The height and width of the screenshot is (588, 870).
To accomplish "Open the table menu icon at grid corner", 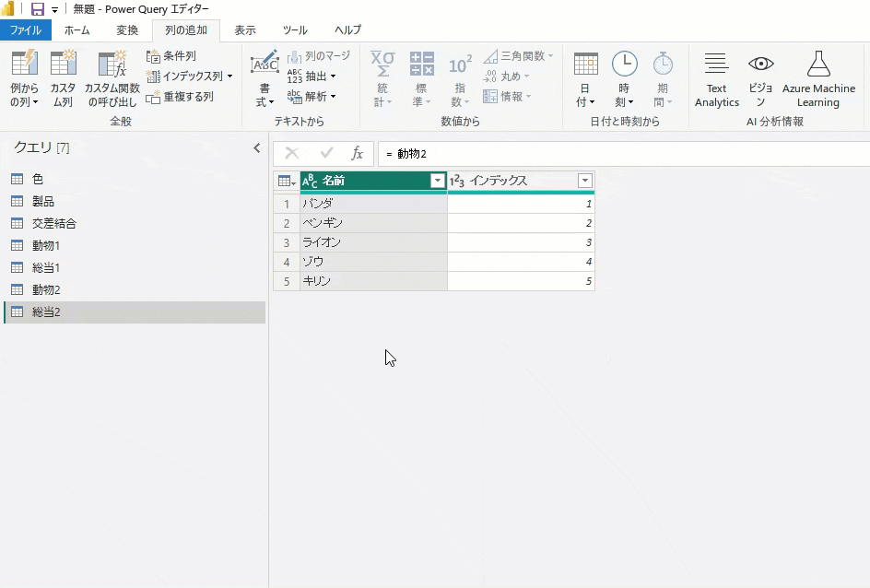I will pos(287,181).
